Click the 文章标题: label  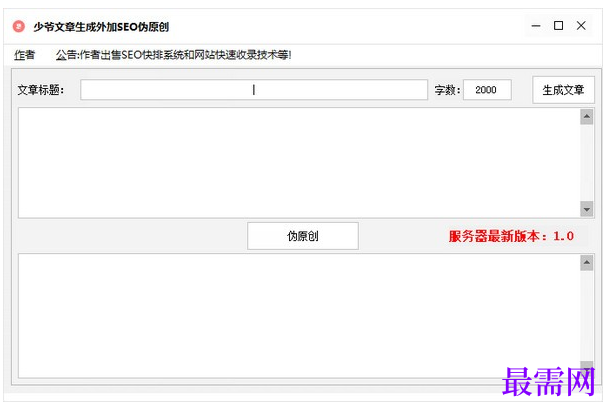[x=40, y=90]
